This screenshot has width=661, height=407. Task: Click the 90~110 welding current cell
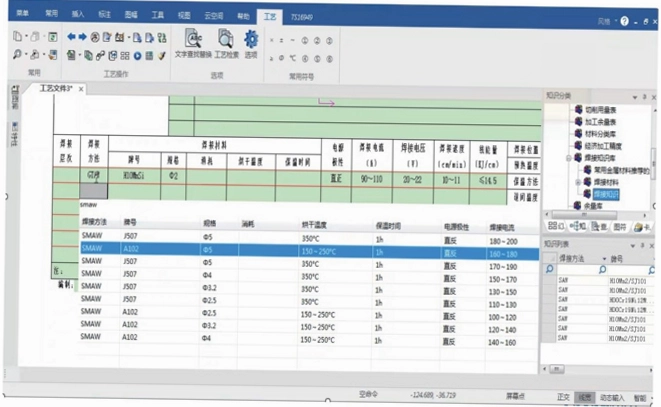point(371,179)
